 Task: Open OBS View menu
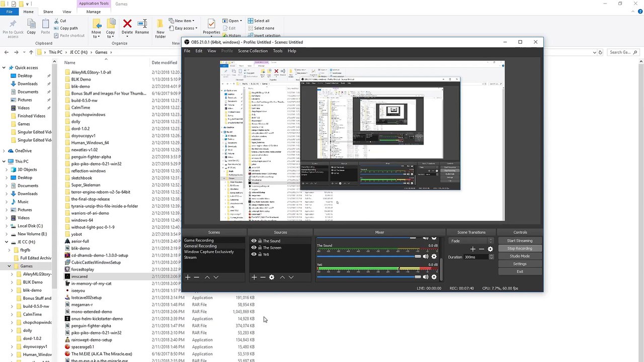coord(212,51)
